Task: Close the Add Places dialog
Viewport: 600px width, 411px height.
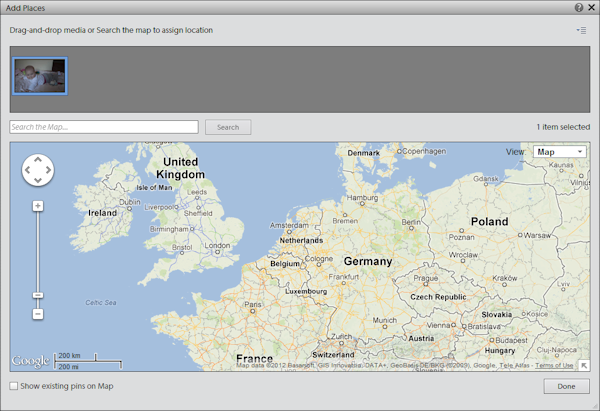Action: [x=591, y=7]
